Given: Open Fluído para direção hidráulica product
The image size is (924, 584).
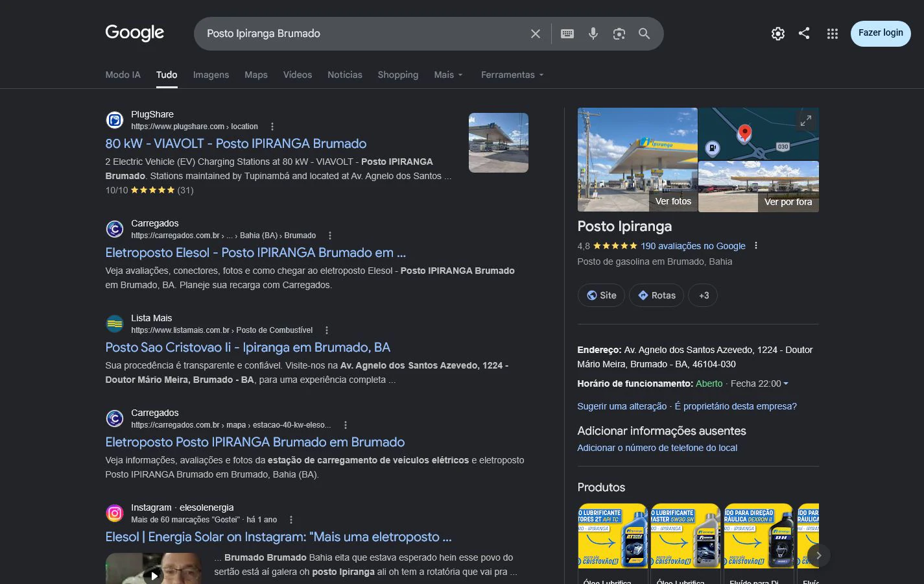Looking at the screenshot, I should (759, 544).
